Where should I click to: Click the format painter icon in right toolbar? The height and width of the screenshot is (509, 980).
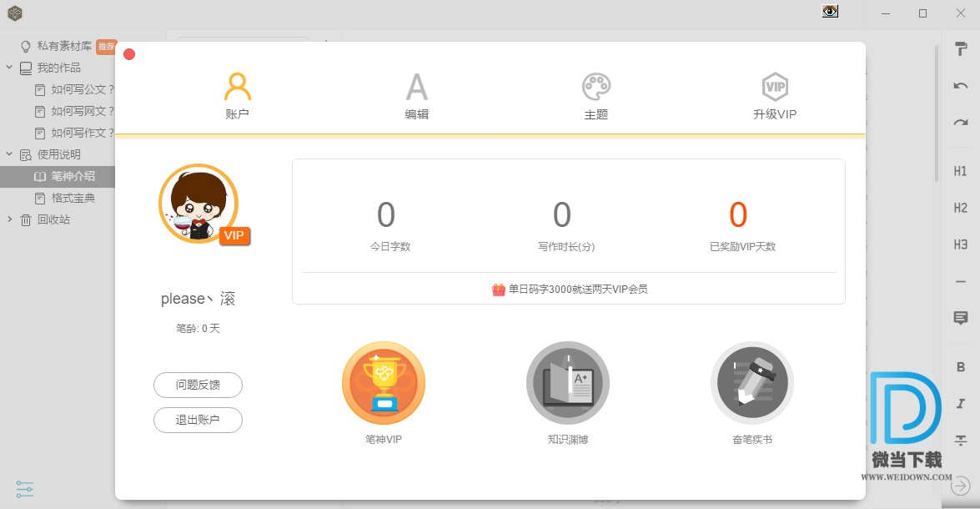point(961,49)
